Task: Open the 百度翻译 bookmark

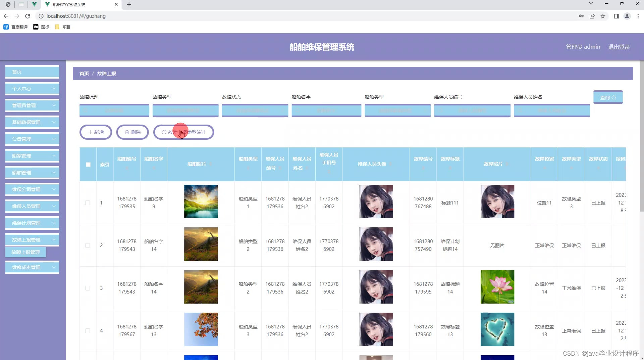Action: (x=15, y=27)
